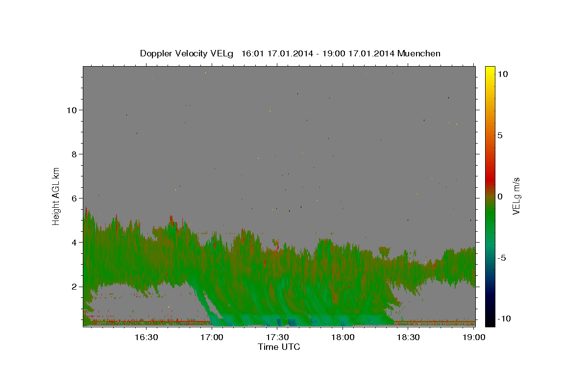Click the 'Time UTC' axis label

279,347
